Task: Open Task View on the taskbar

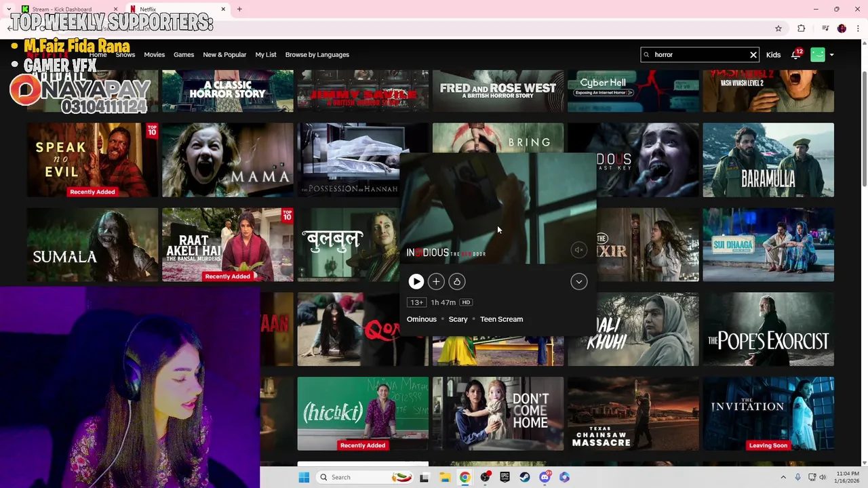Action: tap(425, 477)
